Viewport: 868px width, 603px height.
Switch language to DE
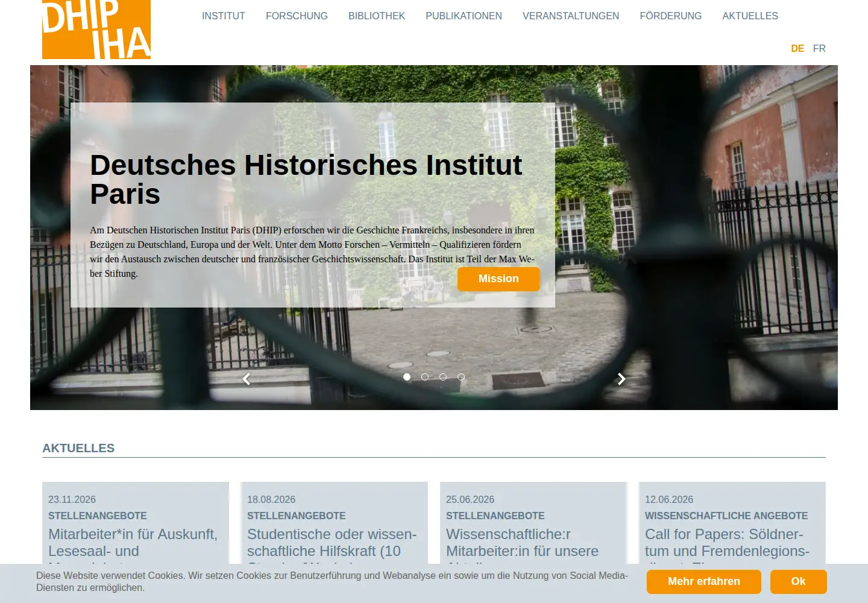tap(797, 48)
